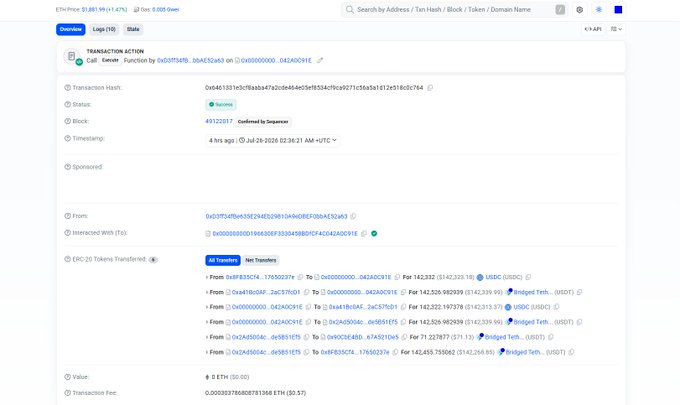Image resolution: width=680 pixels, height=405 pixels.
Task: Copy token address in the 71.227877 USDT row
Action: 551,337
